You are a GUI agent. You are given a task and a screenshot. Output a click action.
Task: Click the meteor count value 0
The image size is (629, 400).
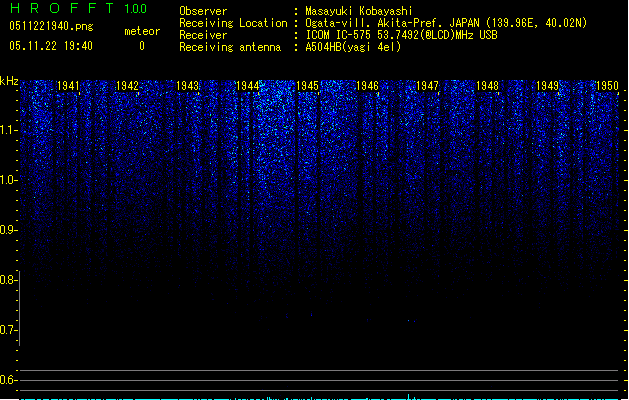[x=142, y=46]
